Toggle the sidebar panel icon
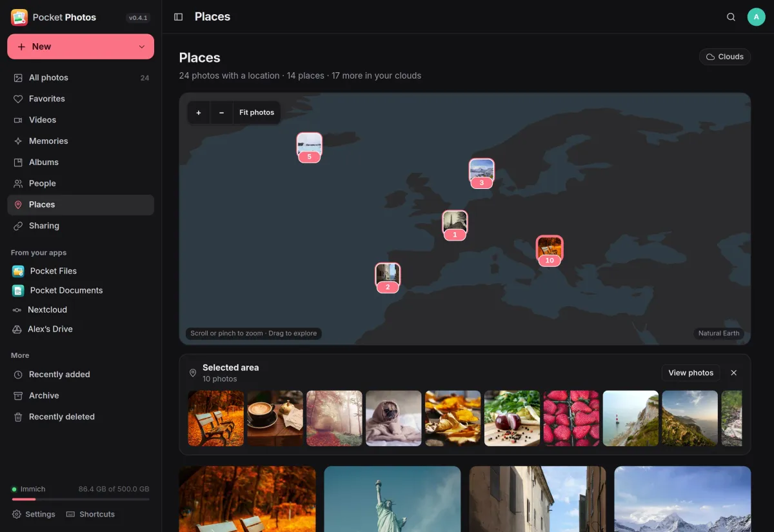 [179, 17]
